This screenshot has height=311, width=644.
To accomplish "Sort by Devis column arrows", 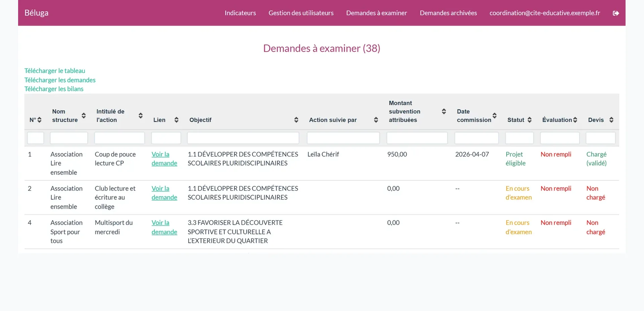I will (x=611, y=120).
